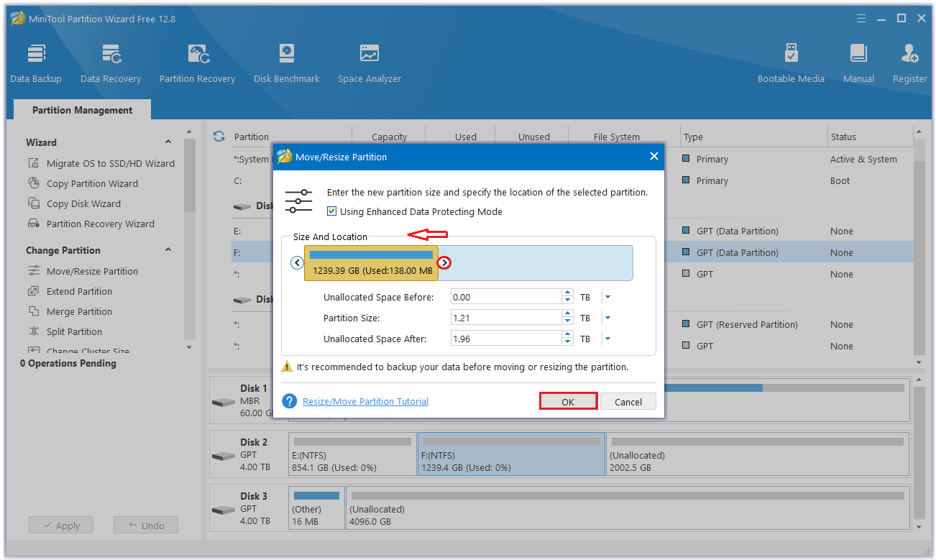Viewport: 936px width, 560px height.
Task: Select F:(NTFS) partition in Disk 2 map
Action: tap(511, 454)
